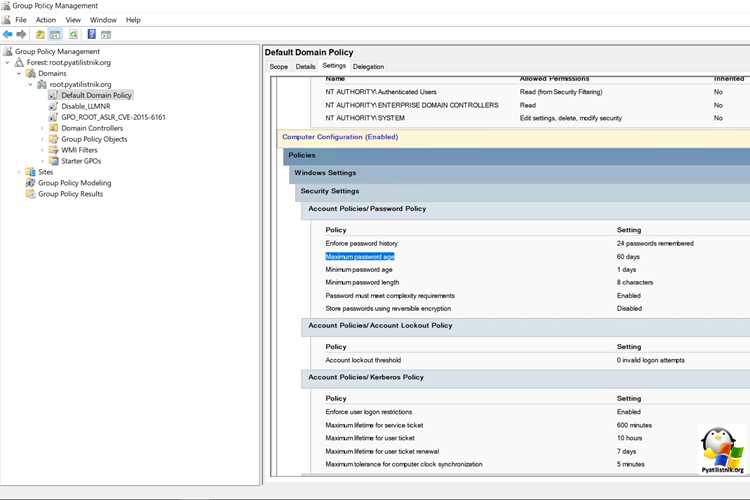Click the green Refresh toolbar icon
750x500 pixels.
pos(73,34)
